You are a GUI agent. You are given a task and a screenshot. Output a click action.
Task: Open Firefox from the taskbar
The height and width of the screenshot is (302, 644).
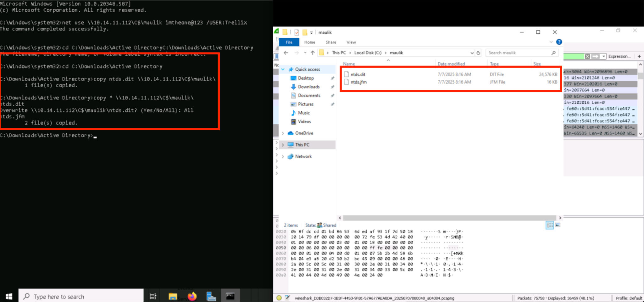(192, 296)
